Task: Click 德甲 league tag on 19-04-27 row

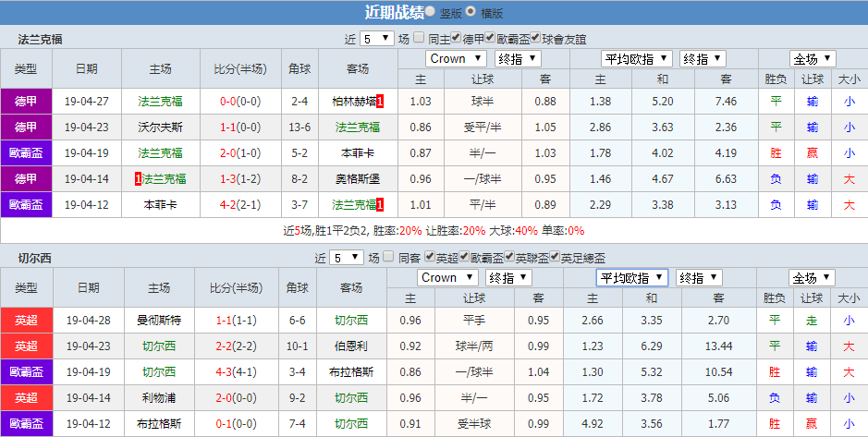Action: 26,102
